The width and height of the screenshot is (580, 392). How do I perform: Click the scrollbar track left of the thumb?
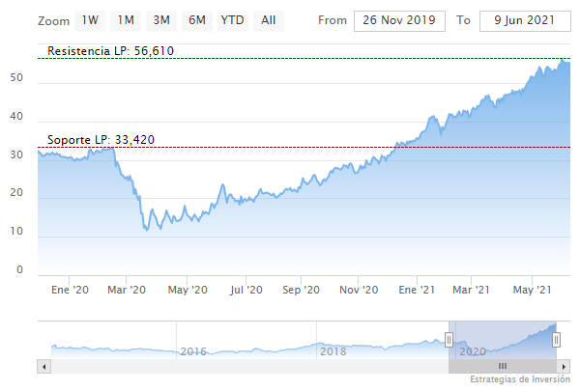click(242, 367)
